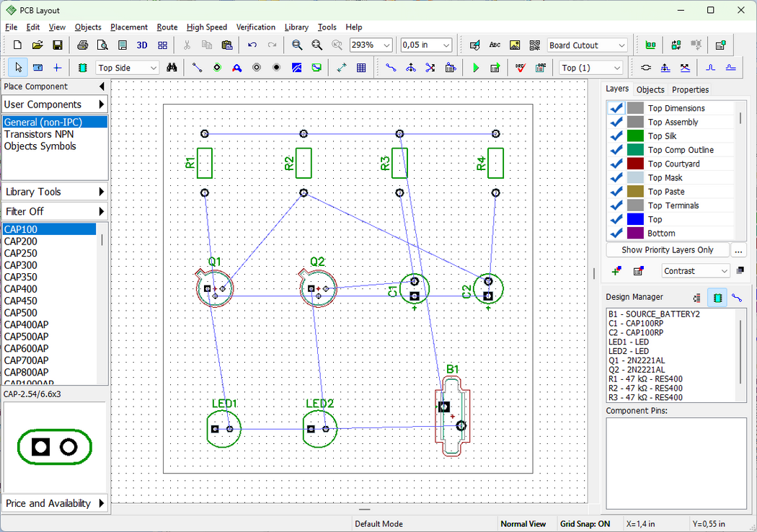Open the 293% zoom level dropdown
757x532 pixels.
(x=371, y=45)
